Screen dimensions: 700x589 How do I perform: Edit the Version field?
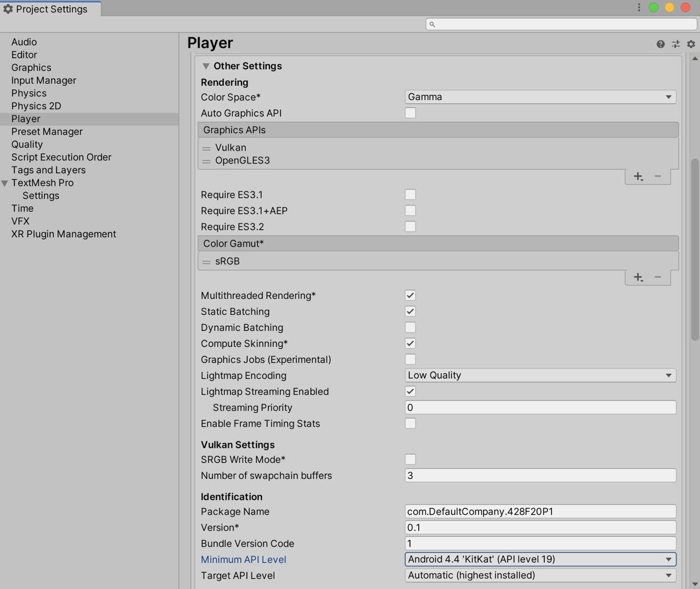tap(540, 528)
